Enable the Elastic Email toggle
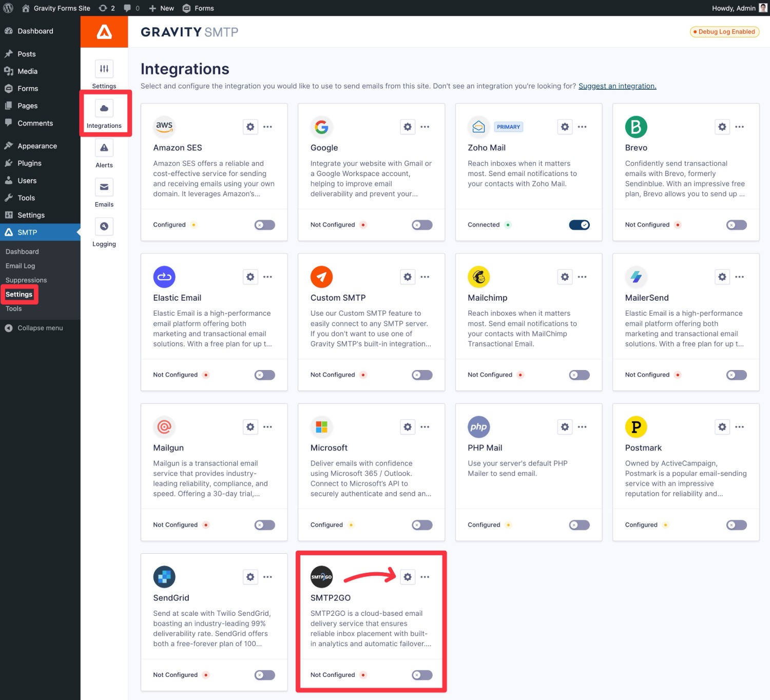This screenshot has width=770, height=700. [265, 375]
